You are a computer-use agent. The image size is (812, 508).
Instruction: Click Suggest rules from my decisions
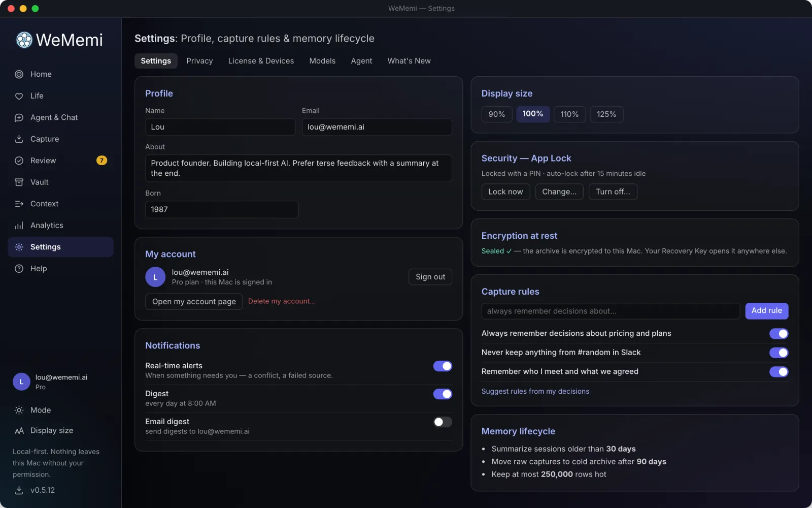(535, 391)
